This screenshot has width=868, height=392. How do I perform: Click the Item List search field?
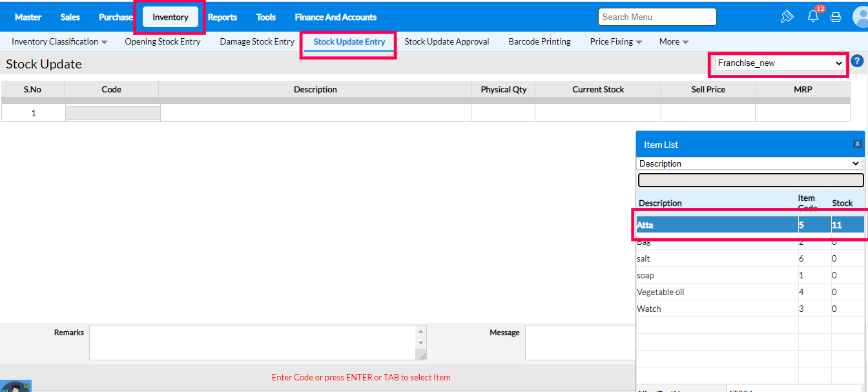point(751,180)
